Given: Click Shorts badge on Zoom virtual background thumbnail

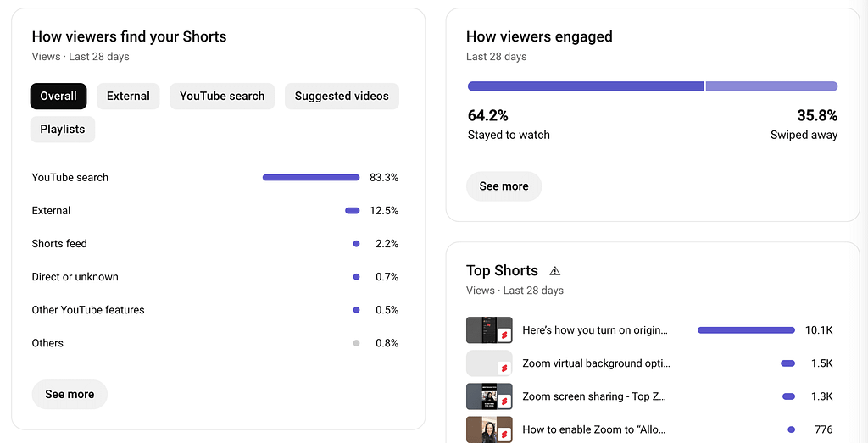Looking at the screenshot, I should pyautogui.click(x=504, y=368).
